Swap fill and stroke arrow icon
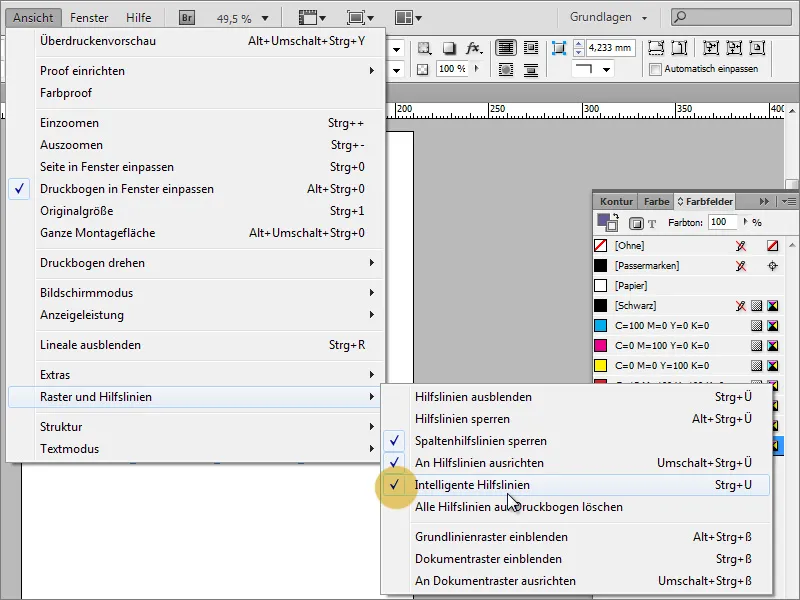Screen dimensions: 800x600 click(616, 216)
